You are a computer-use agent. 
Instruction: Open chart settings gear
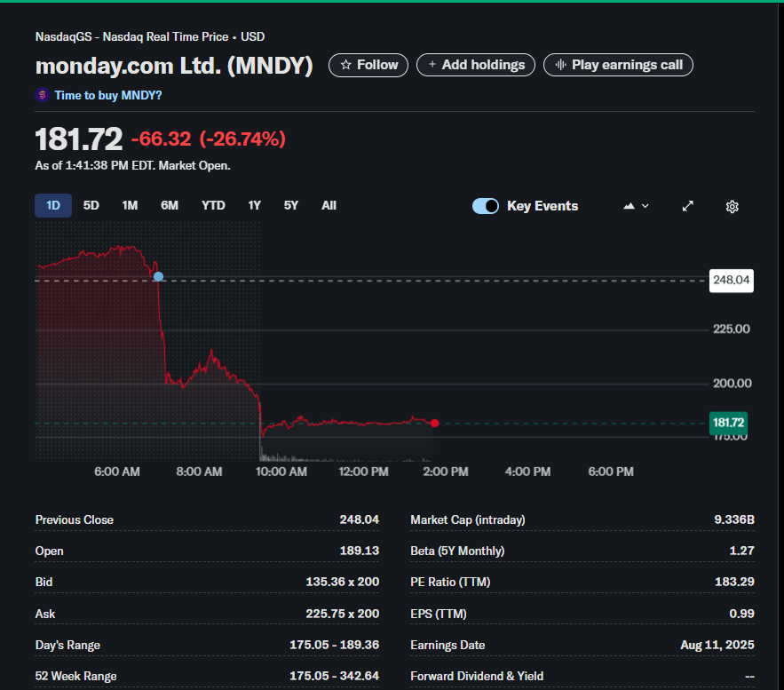pyautogui.click(x=732, y=207)
